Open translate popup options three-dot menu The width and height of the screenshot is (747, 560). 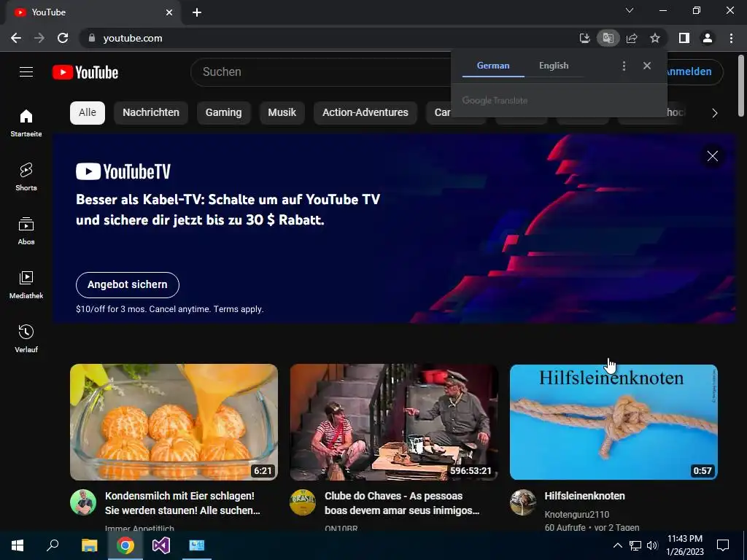pos(624,66)
